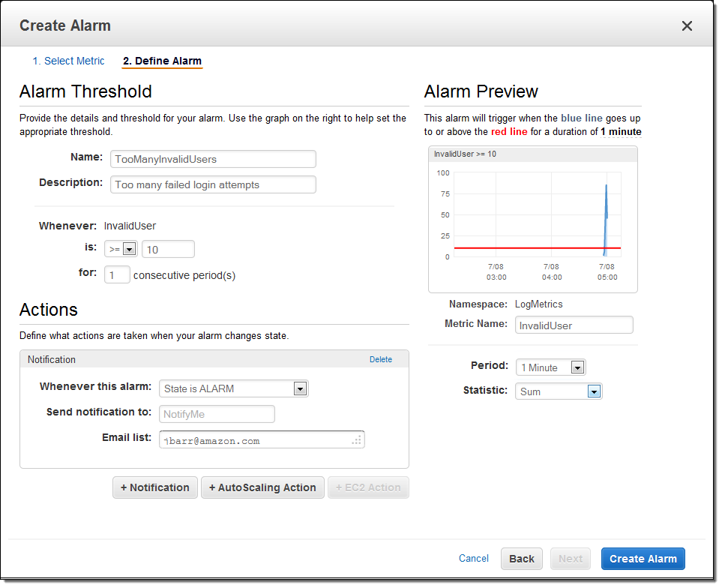Open the Period dropdown
This screenshot has width=722, height=588.
(x=550, y=367)
